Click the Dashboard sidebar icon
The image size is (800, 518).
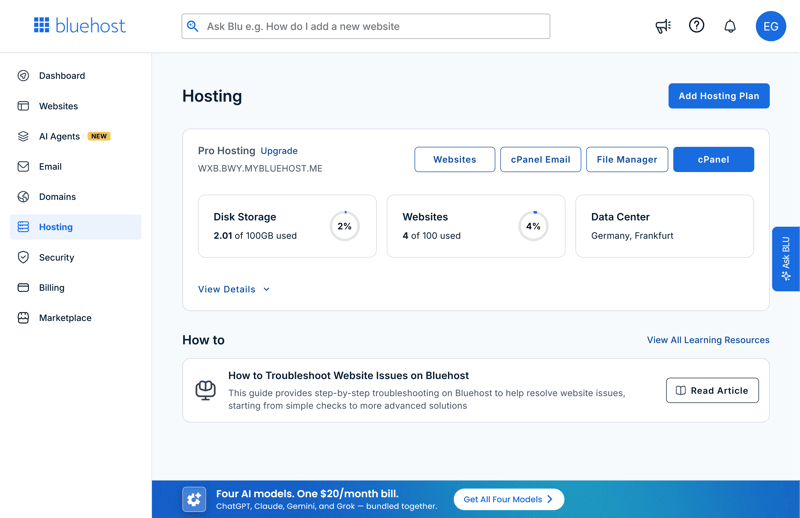tap(23, 76)
